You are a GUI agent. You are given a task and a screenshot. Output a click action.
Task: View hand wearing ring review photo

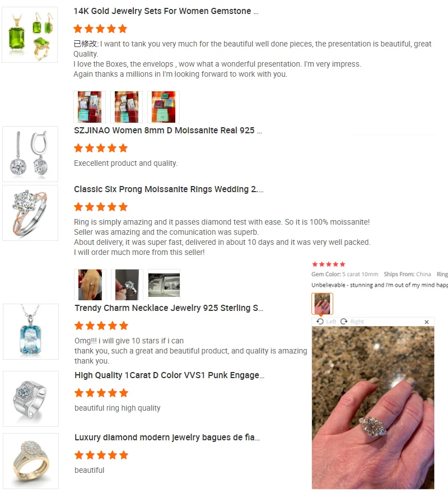90,285
